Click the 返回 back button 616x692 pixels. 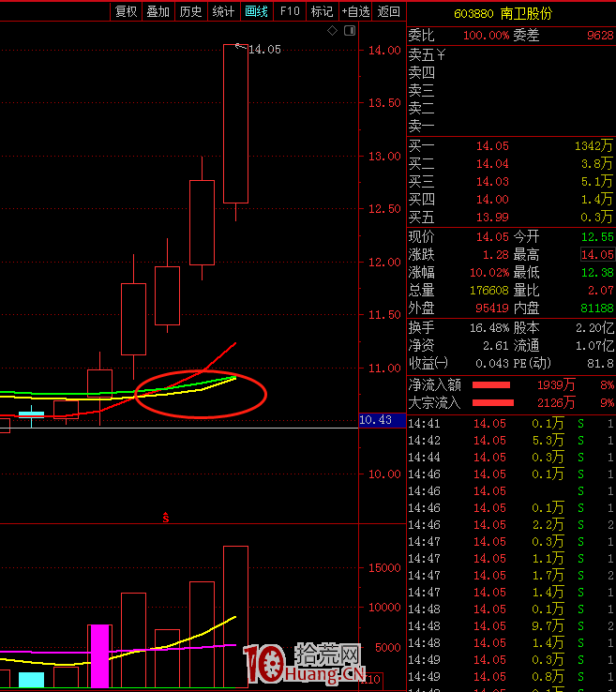(388, 11)
